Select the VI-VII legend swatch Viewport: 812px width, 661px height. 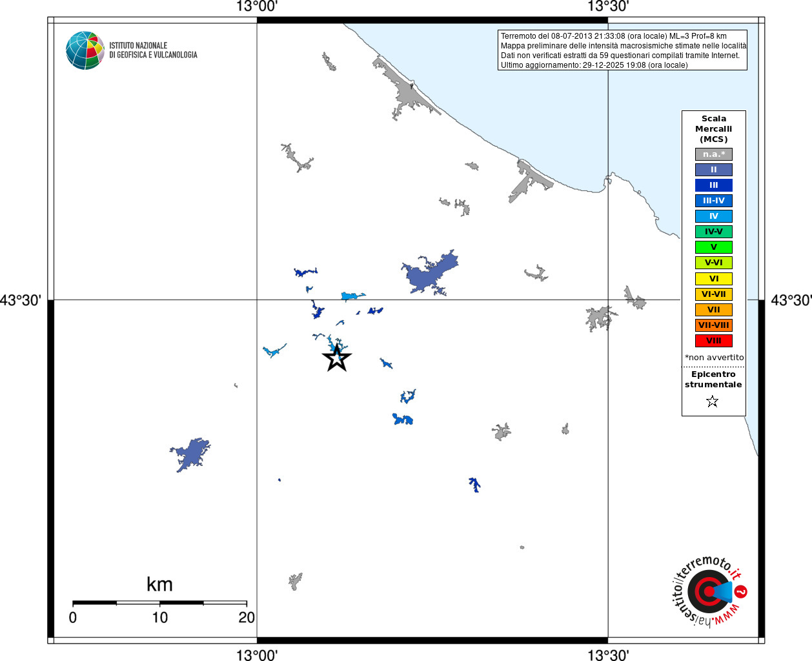pyautogui.click(x=713, y=294)
